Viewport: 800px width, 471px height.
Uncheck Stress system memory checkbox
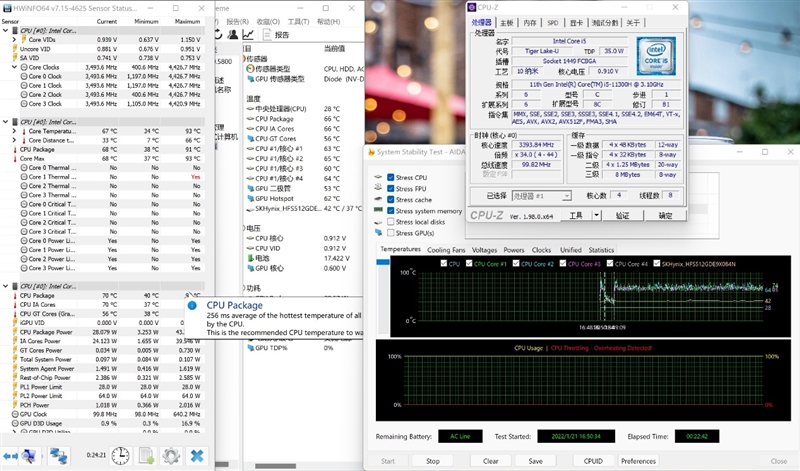(390, 211)
